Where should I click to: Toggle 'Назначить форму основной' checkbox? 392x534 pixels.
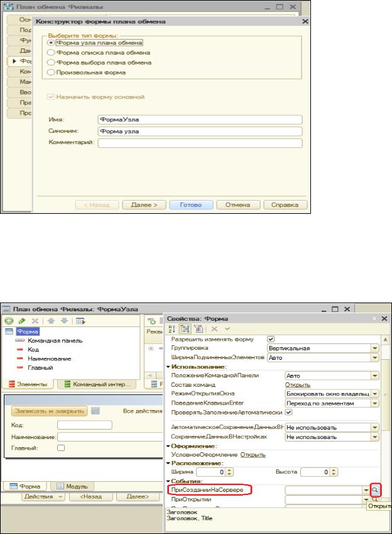point(51,97)
